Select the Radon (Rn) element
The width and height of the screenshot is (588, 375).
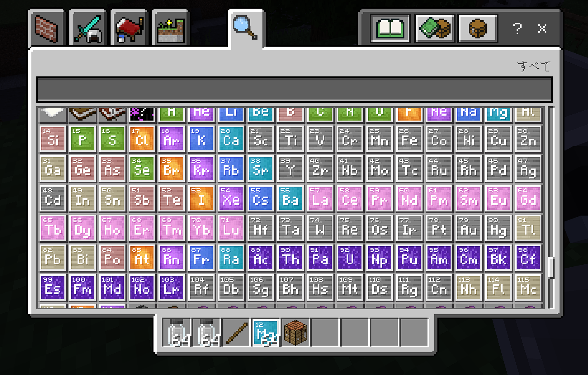click(x=172, y=258)
